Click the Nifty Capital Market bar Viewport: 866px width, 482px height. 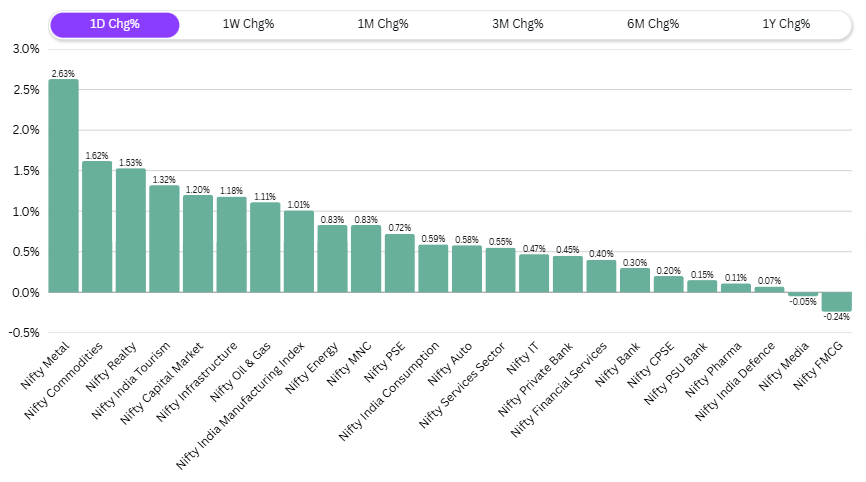198,244
